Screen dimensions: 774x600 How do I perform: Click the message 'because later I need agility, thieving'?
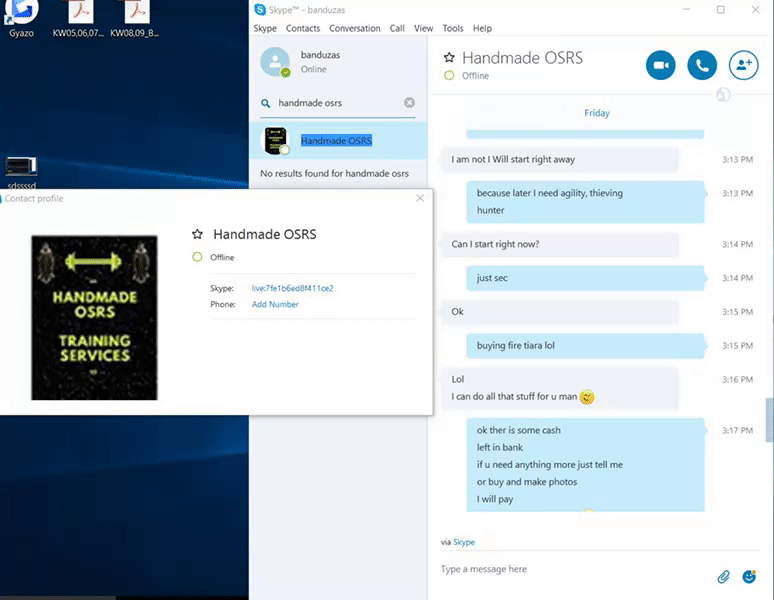549,193
